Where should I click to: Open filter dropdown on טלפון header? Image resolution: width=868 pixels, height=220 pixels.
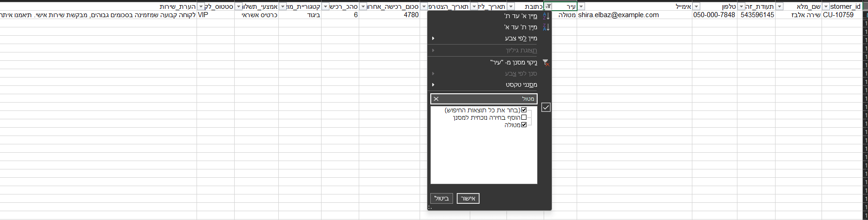(x=696, y=6)
